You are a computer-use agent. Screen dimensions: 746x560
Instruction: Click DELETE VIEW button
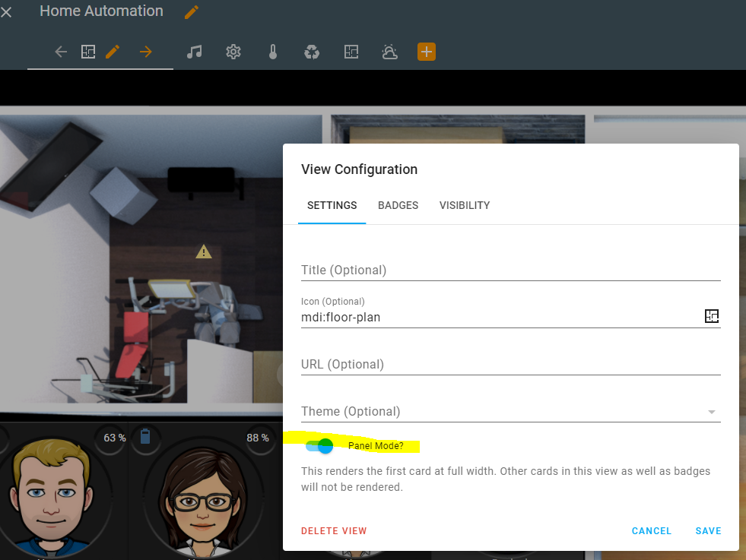coord(334,531)
